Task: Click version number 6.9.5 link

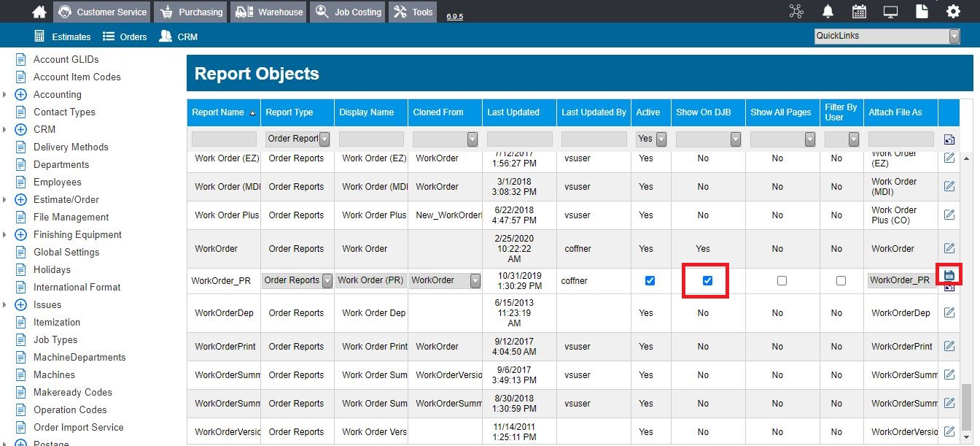Action: [455, 16]
